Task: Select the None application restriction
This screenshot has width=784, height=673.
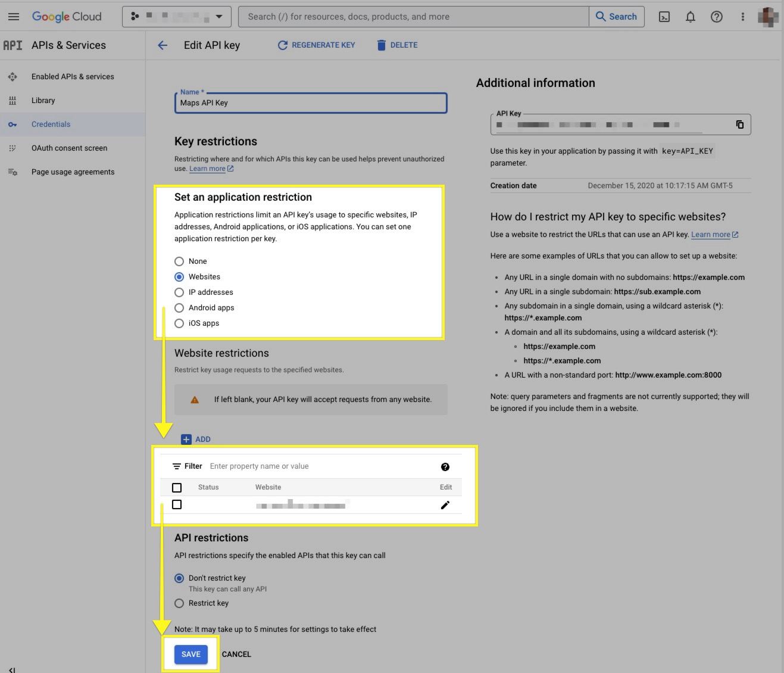Action: (x=179, y=261)
